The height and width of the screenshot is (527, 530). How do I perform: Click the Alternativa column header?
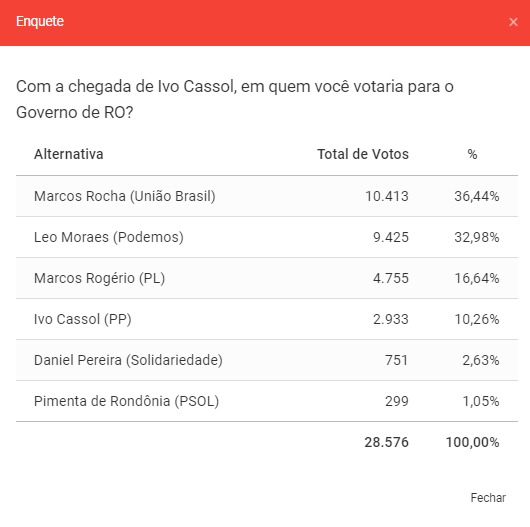click(x=69, y=154)
